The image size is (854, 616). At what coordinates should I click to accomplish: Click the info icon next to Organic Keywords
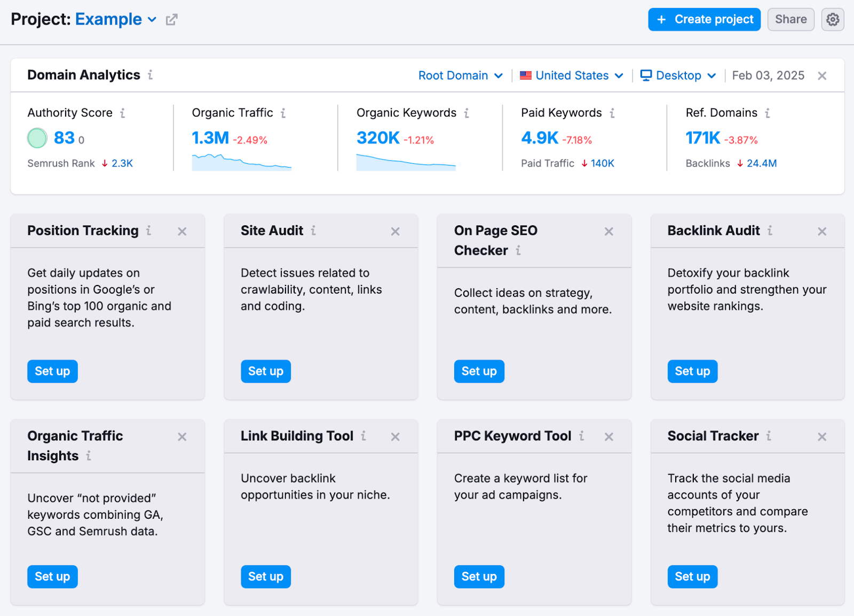coord(466,113)
